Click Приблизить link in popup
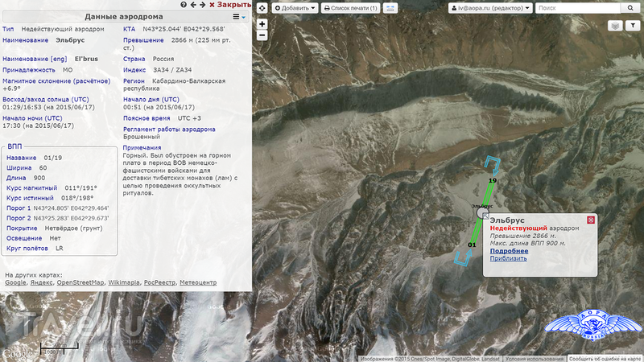644x362 pixels. coord(508,258)
